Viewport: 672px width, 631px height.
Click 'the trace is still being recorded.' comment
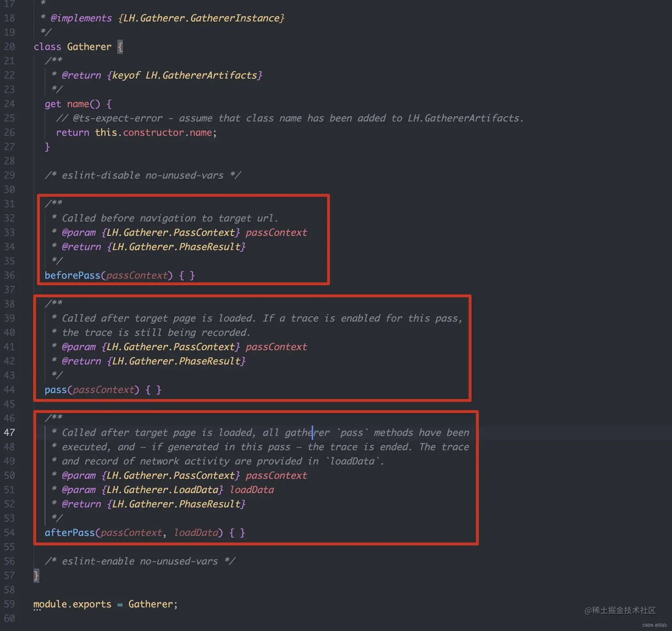pyautogui.click(x=156, y=333)
